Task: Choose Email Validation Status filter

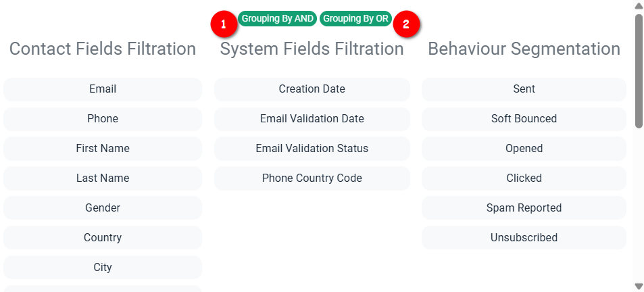Action: [x=312, y=149]
